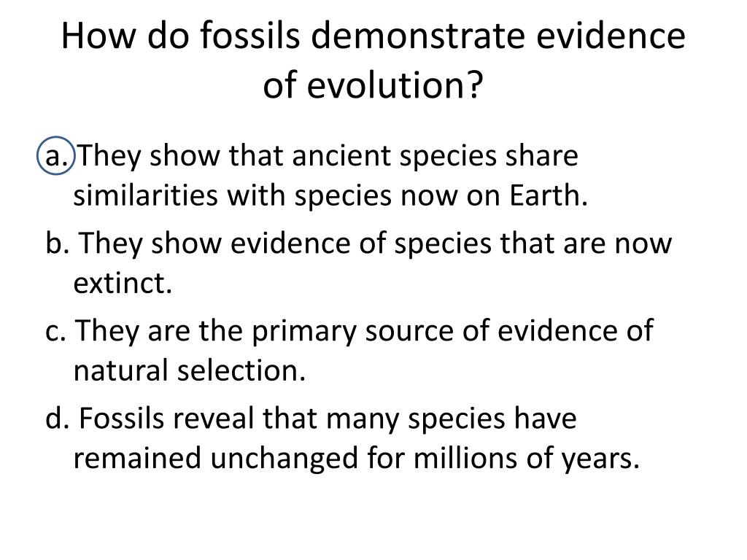
Task: Click the word 'extinct.' in option b
Action: click(x=123, y=283)
